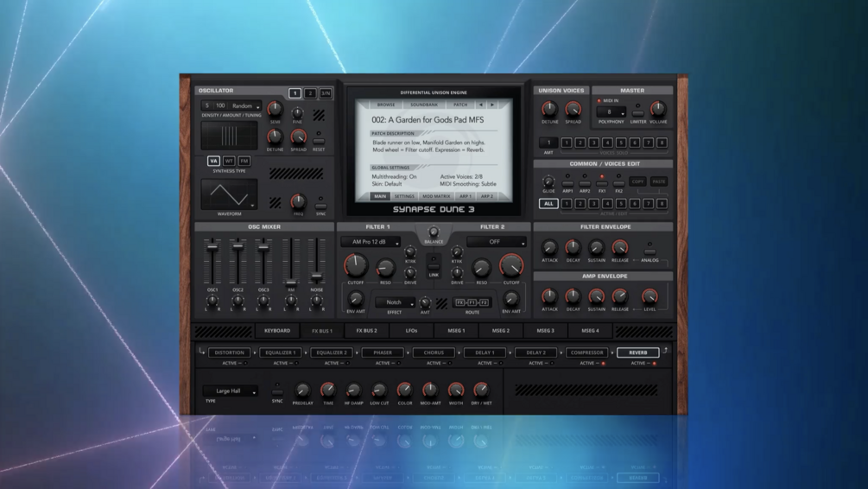Screen dimensions: 868x489
Task: Click the Unison Voices SPREAD knob
Action: coord(573,109)
